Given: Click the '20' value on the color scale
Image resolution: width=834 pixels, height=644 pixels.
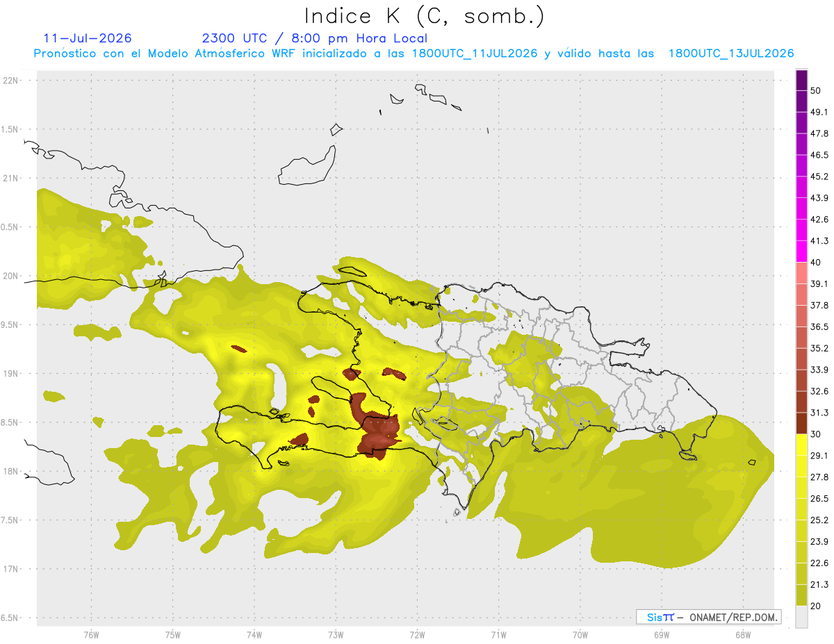Looking at the screenshot, I should pos(816,606).
